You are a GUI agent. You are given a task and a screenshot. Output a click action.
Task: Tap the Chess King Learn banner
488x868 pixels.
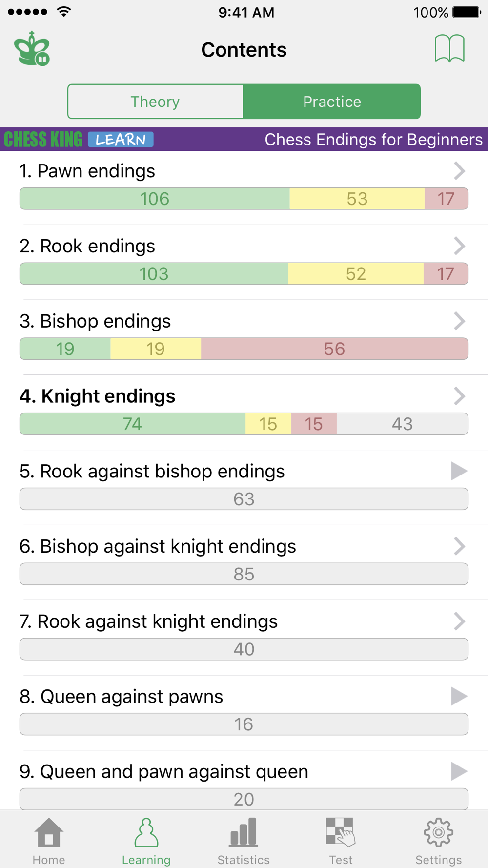[79, 140]
